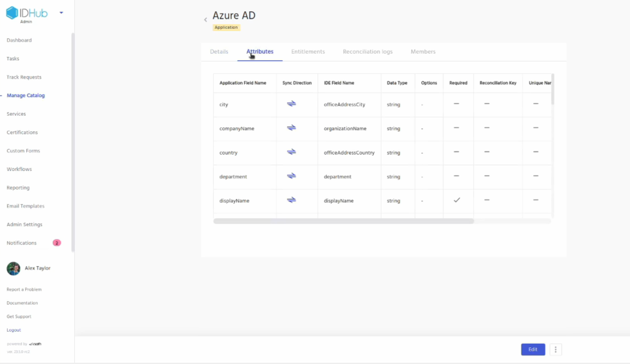Click sync direction icon for city row
Image resolution: width=630 pixels, height=364 pixels.
click(x=292, y=104)
